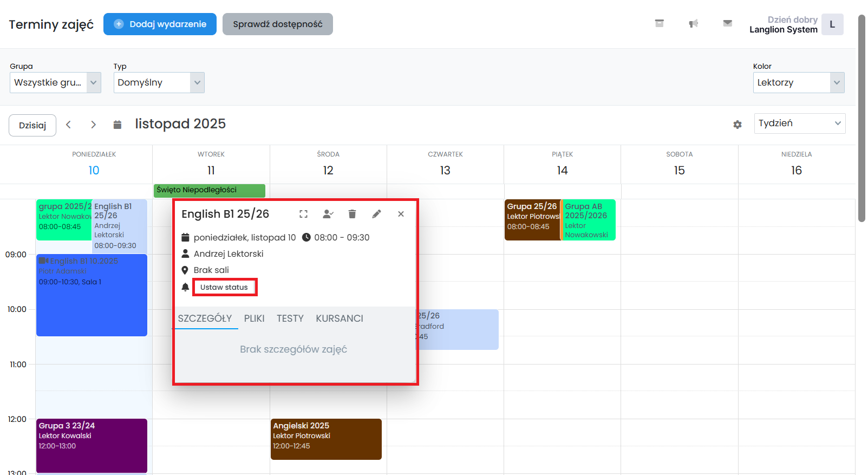868x475 pixels.
Task: Select the purple Grupa 3 23/24 event
Action: tap(92, 445)
